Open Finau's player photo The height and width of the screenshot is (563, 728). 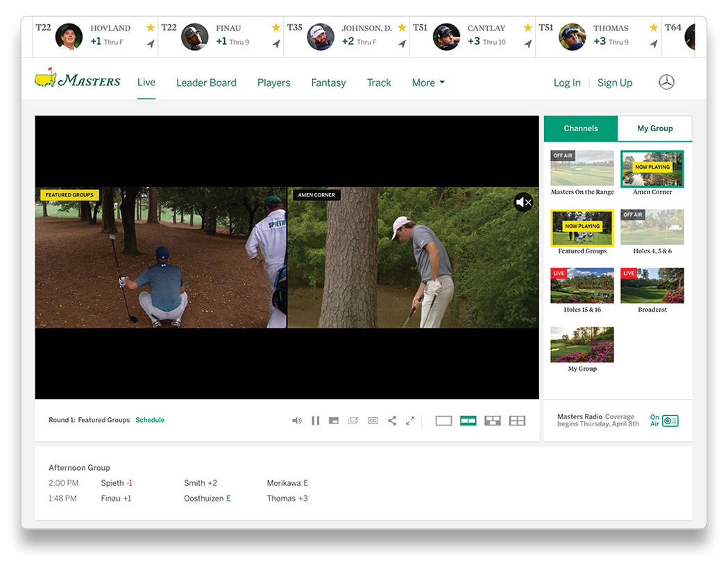click(x=194, y=37)
